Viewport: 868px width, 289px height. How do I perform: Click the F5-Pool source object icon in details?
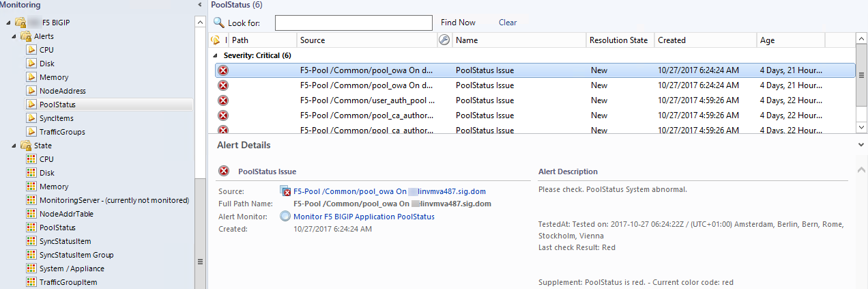(285, 191)
